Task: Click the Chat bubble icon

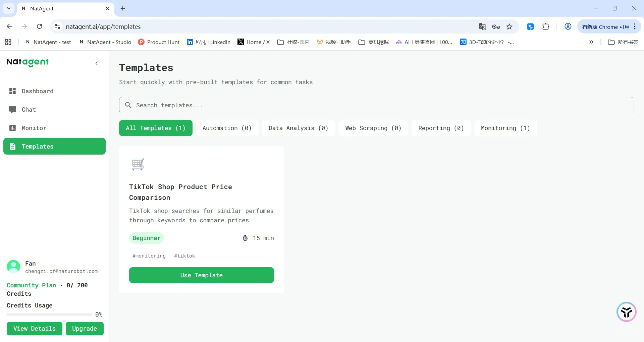Action: [13, 110]
